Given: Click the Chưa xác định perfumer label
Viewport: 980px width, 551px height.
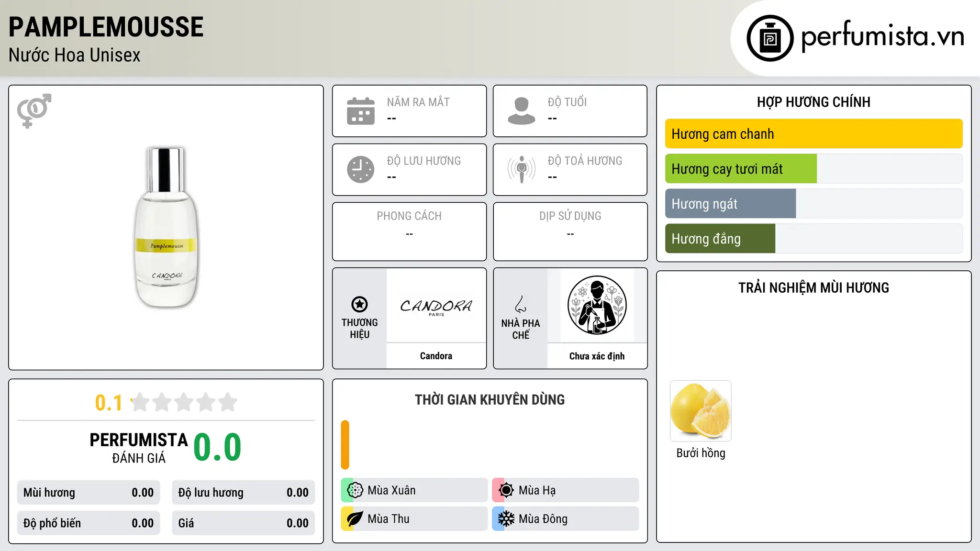Looking at the screenshot, I should pos(597,356).
